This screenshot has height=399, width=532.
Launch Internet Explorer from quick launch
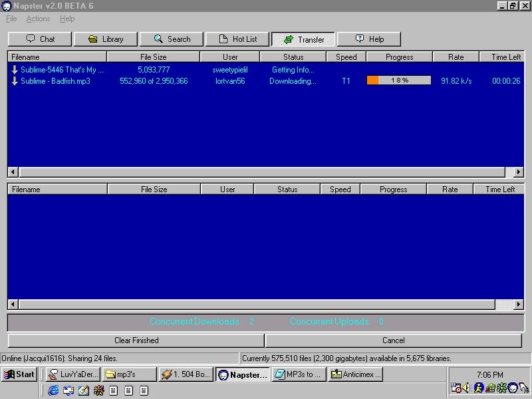(x=53, y=390)
